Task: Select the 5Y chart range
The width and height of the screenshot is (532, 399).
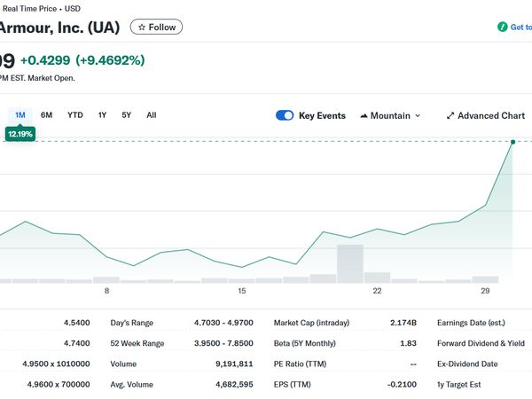Action: (x=127, y=115)
